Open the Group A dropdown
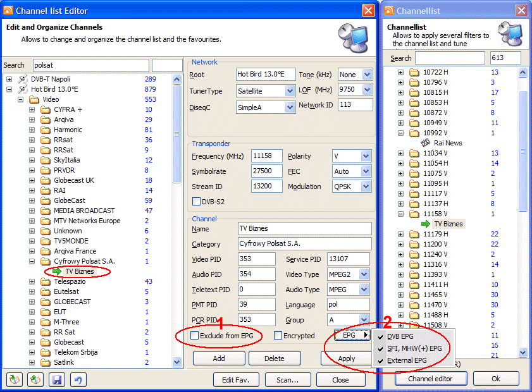Screen dimensions: 532x392 [x=364, y=320]
